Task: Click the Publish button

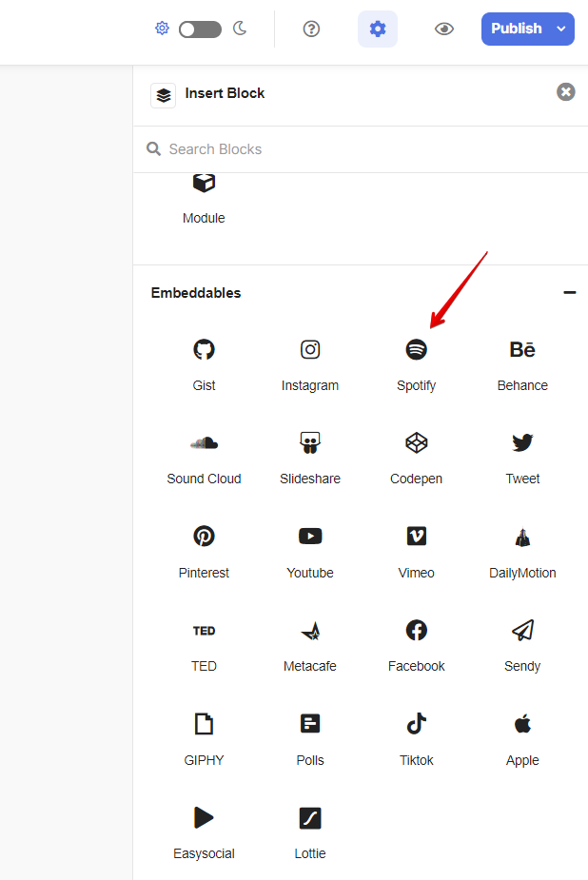Action: pyautogui.click(x=517, y=29)
